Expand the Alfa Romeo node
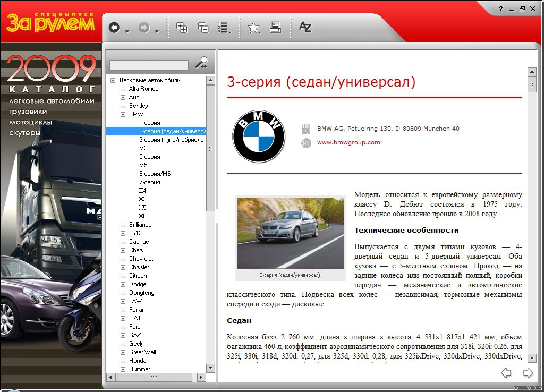Screen dimensions: 544x392 coord(123,89)
